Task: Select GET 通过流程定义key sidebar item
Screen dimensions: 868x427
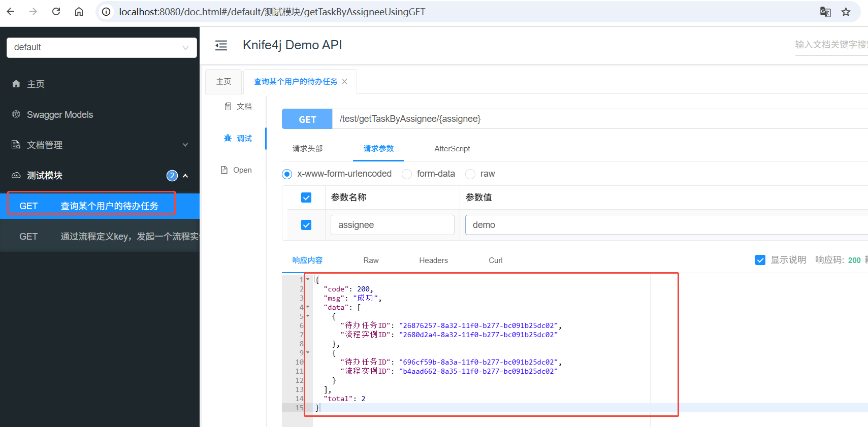Action: tap(100, 236)
